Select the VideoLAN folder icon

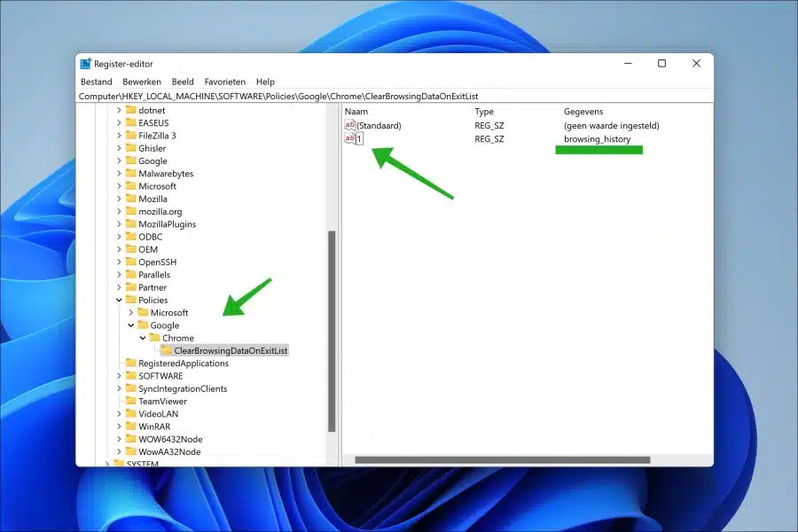[131, 413]
